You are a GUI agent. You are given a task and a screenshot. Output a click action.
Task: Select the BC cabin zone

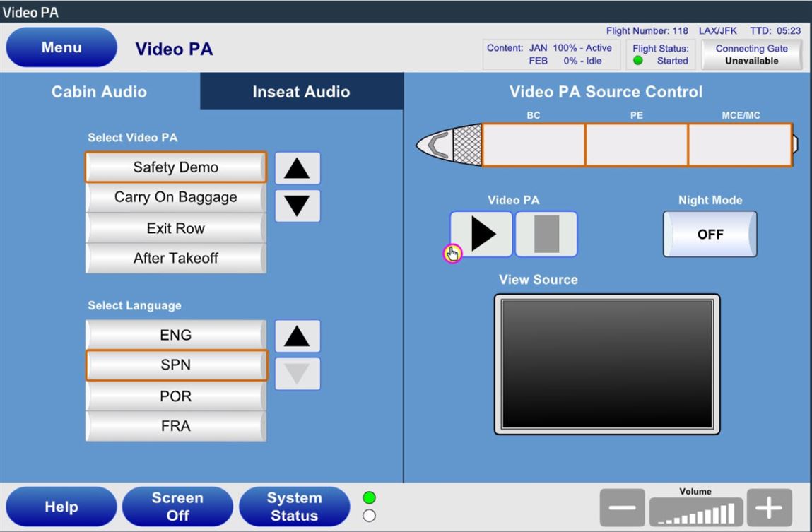[x=534, y=145]
